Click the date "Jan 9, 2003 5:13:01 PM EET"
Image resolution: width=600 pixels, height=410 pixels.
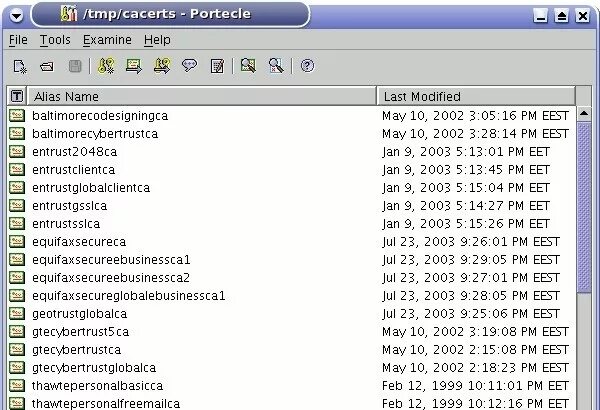point(466,152)
